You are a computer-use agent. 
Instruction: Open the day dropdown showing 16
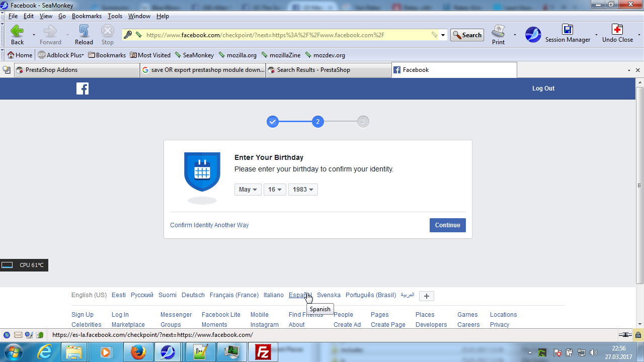[275, 190]
